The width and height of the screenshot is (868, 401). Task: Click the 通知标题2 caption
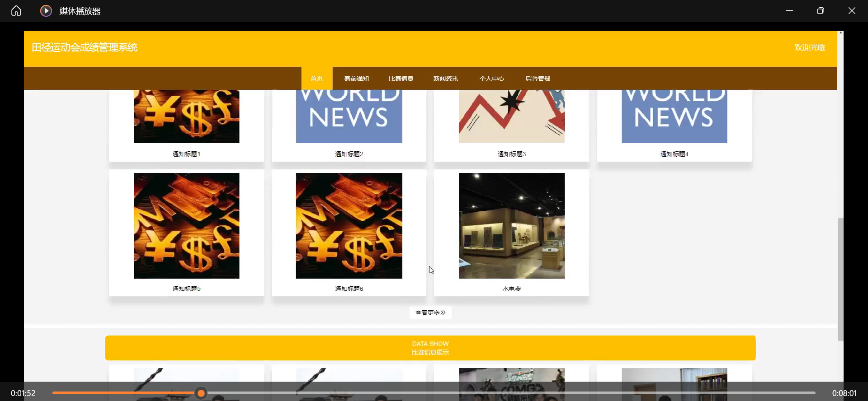pos(349,154)
